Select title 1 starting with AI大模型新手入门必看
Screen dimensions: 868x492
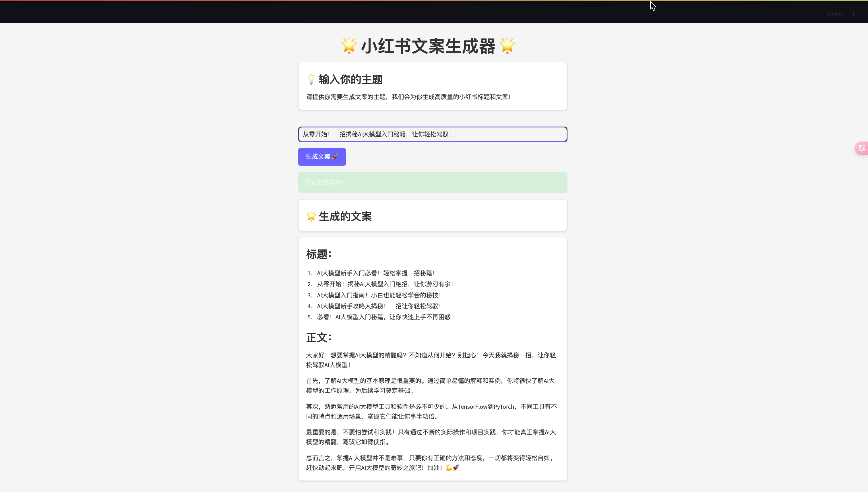tap(375, 273)
